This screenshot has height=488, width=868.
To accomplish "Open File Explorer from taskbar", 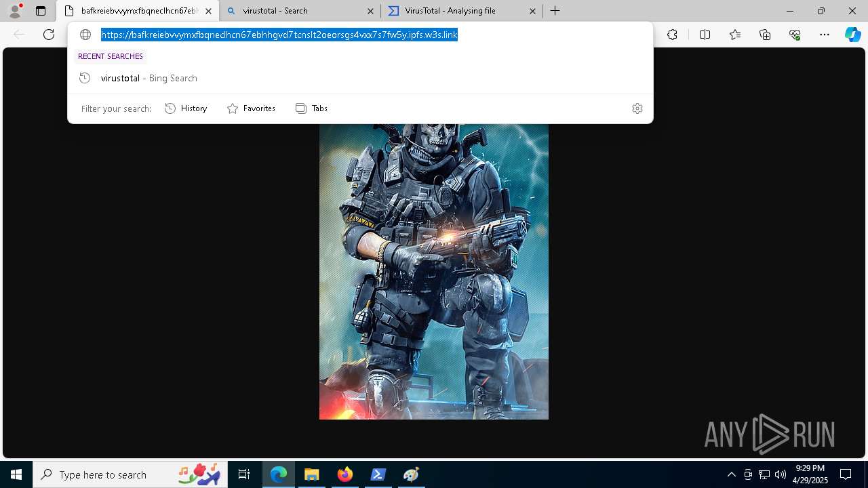I will (x=311, y=474).
